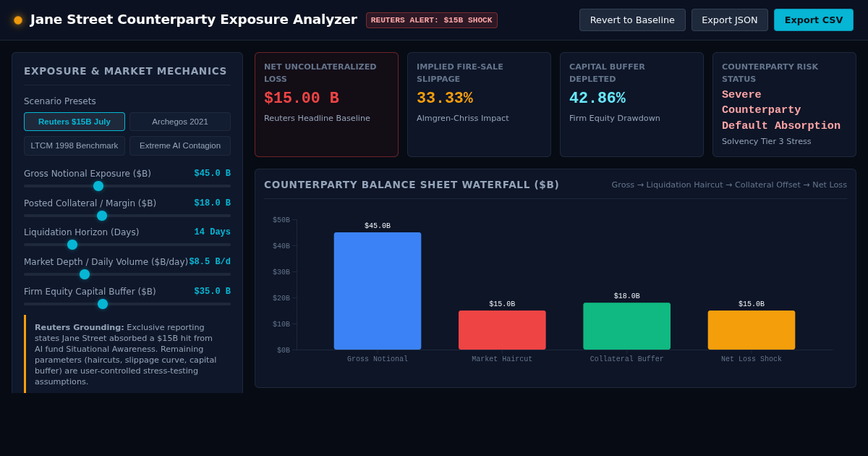868x456 pixels.
Task: Click the Reuters Grounding note text
Action: [x=126, y=355]
